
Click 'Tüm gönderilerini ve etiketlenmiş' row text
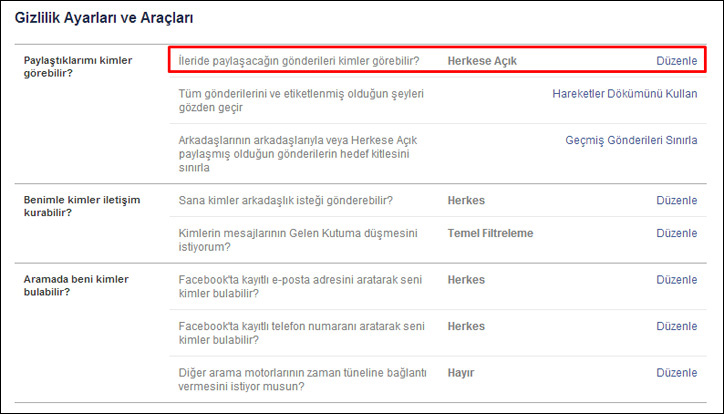[x=301, y=101]
